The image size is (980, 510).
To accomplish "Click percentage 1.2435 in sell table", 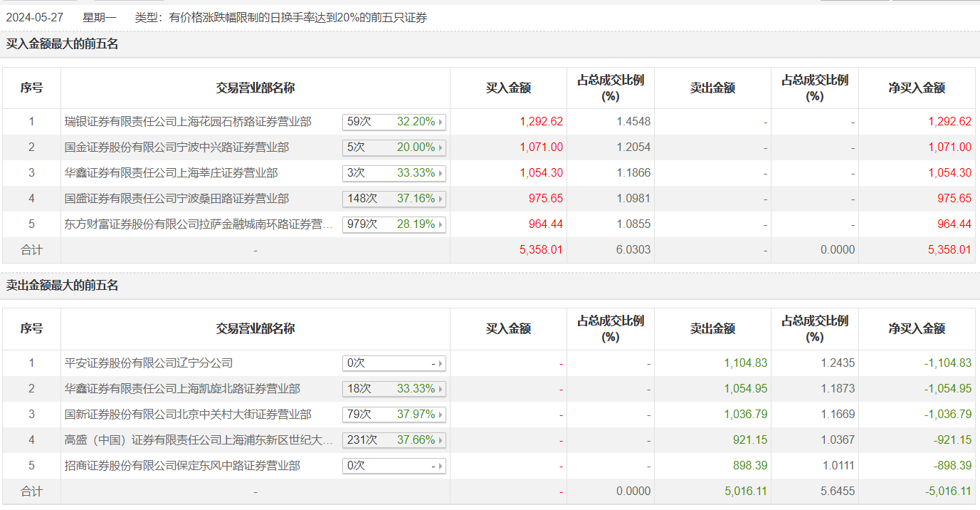I will point(838,363).
